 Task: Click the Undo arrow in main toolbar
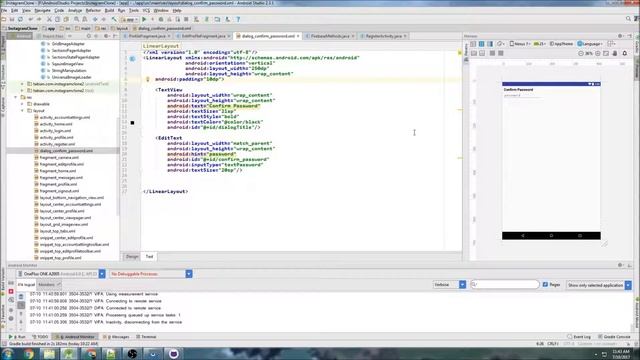coord(31,19)
